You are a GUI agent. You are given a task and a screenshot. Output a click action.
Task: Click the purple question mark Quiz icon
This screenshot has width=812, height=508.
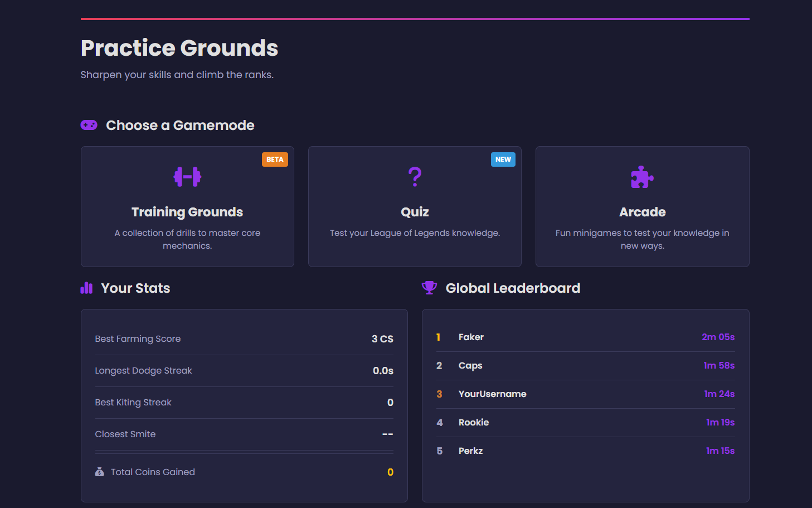point(415,177)
